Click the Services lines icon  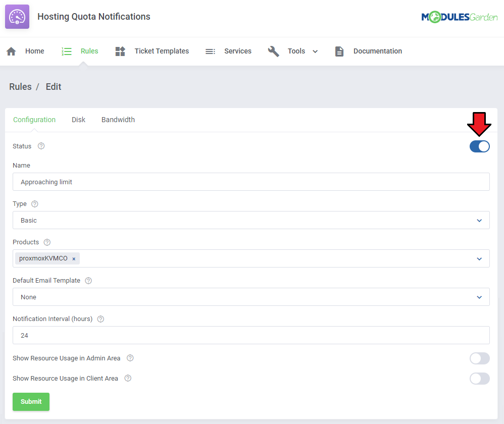(x=210, y=51)
